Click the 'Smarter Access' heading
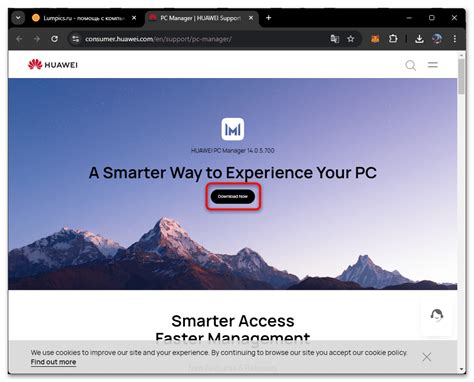This screenshot has width=474, height=382. click(233, 321)
